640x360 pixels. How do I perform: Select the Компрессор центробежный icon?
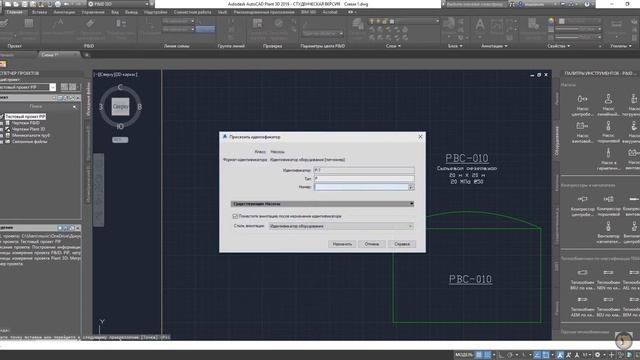coord(582,199)
